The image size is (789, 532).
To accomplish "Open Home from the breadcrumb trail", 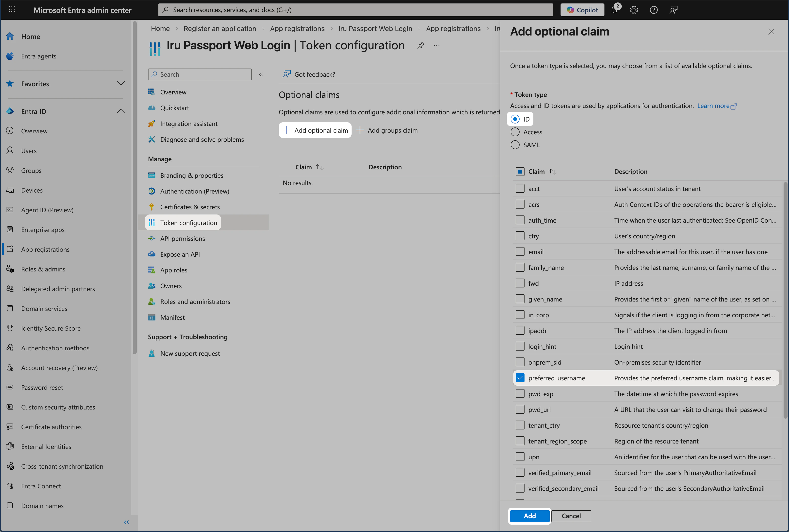I will pos(160,29).
